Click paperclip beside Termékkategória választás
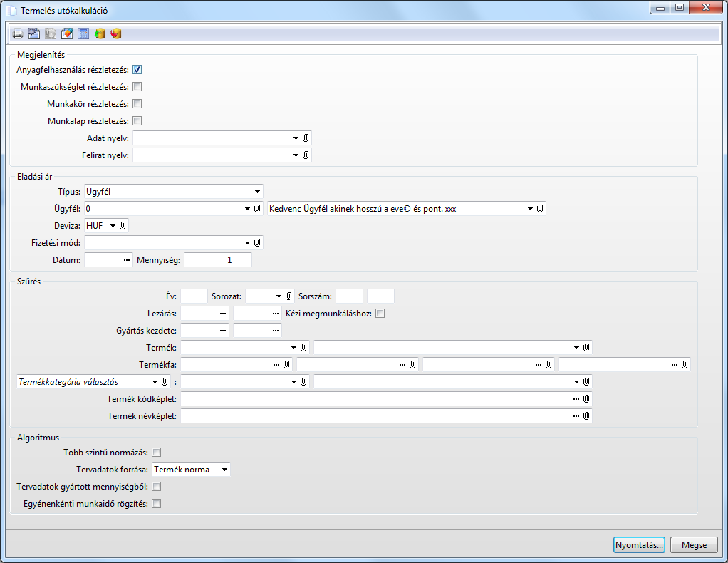728x563 pixels. (165, 382)
